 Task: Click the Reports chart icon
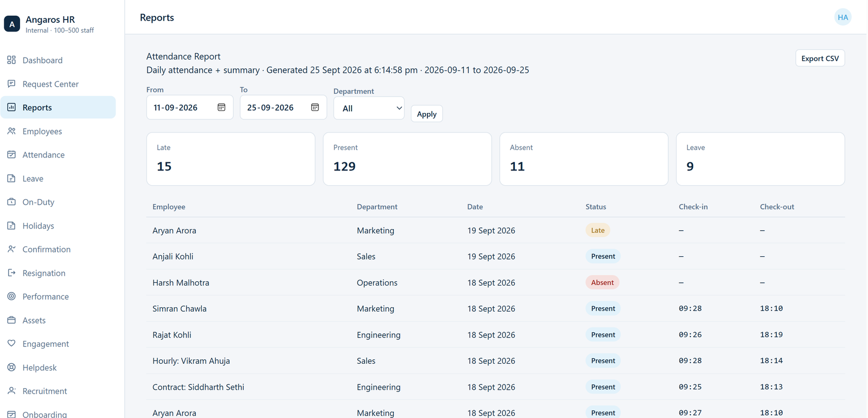click(11, 107)
